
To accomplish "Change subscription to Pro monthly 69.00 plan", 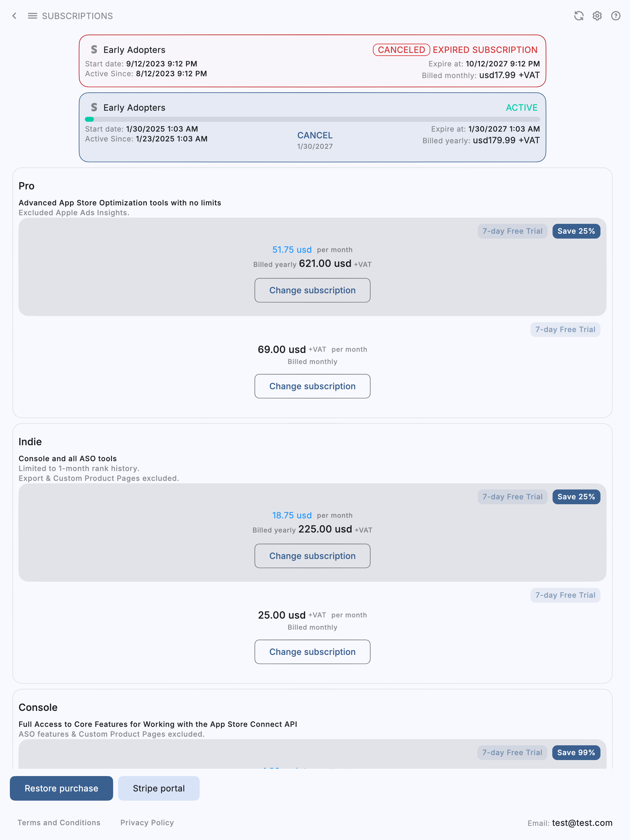I will point(312,386).
